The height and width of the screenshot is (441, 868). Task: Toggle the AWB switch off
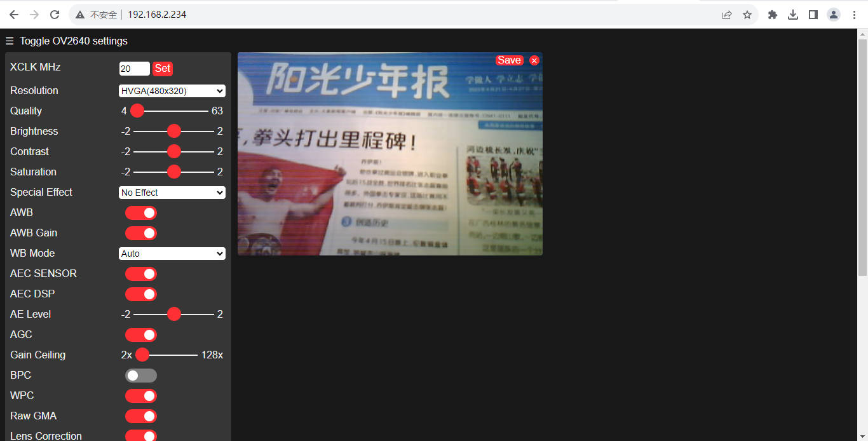tap(141, 213)
